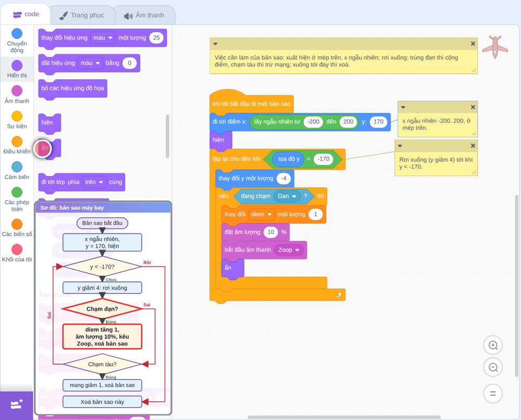
Task: Open the diem variable dropdown
Action: pyautogui.click(x=262, y=214)
